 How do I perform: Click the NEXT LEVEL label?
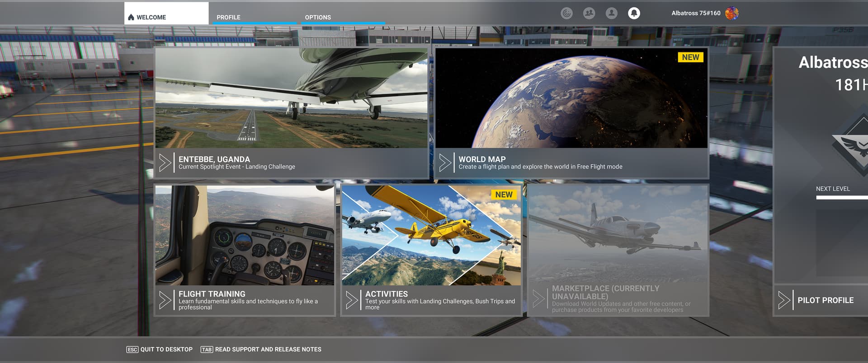(x=833, y=189)
